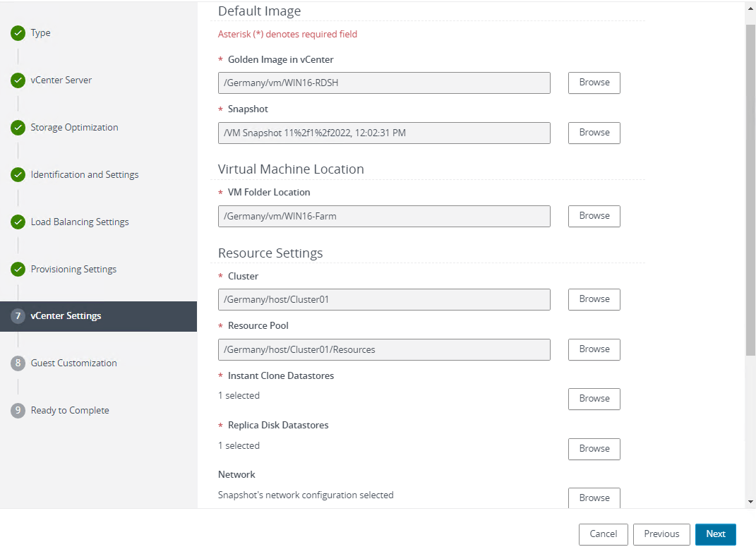756x554 pixels.
Task: Click the right-side vertical scrollbar
Action: pyautogui.click(x=750, y=176)
